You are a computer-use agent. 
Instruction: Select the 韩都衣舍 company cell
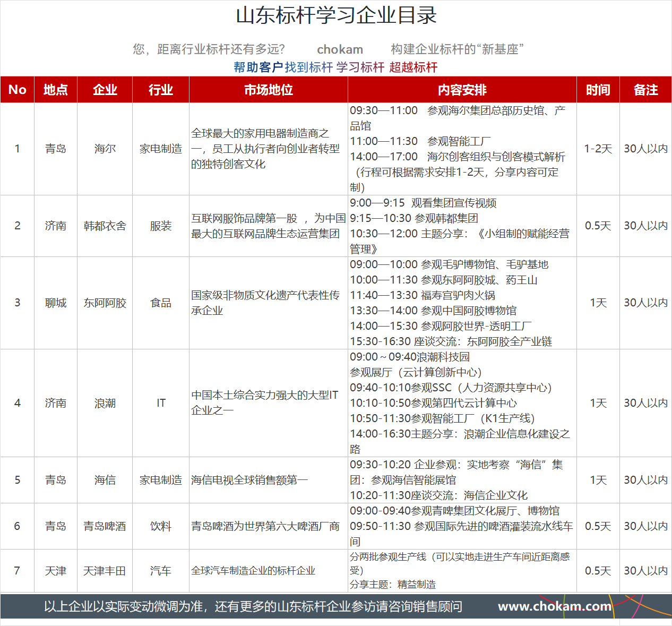[x=105, y=226]
